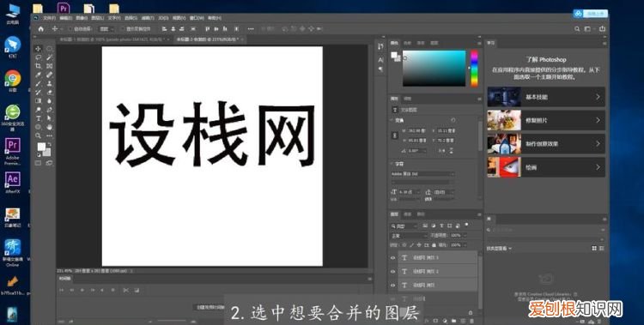Toggle the width-height link in Properties

395,135
